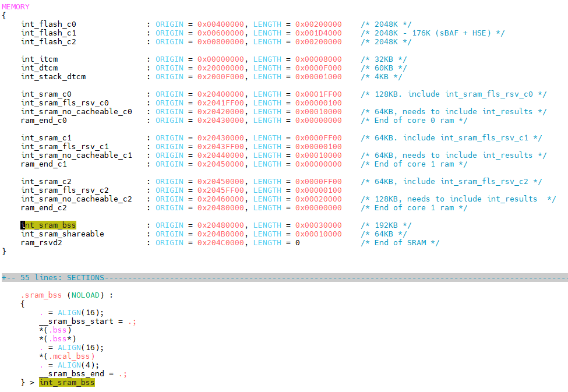Click the *(.mcal_bss) line
The height and width of the screenshot is (392, 568).
pyautogui.click(x=67, y=356)
